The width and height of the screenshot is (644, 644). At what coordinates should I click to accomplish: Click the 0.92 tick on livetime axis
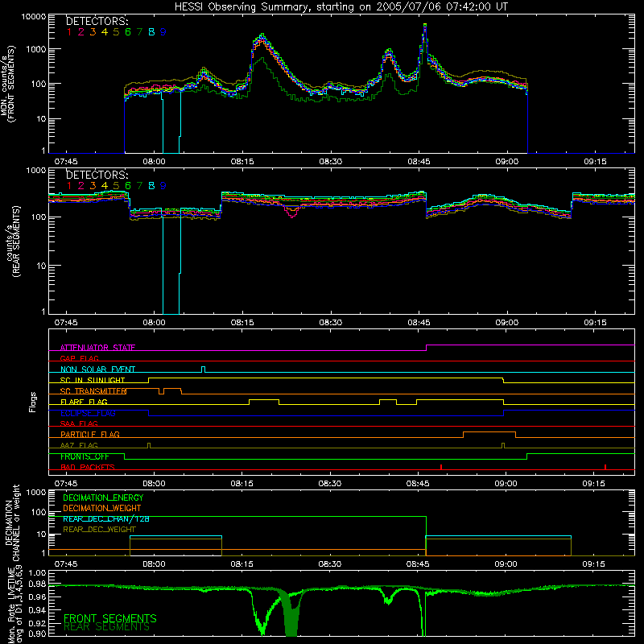point(37,621)
